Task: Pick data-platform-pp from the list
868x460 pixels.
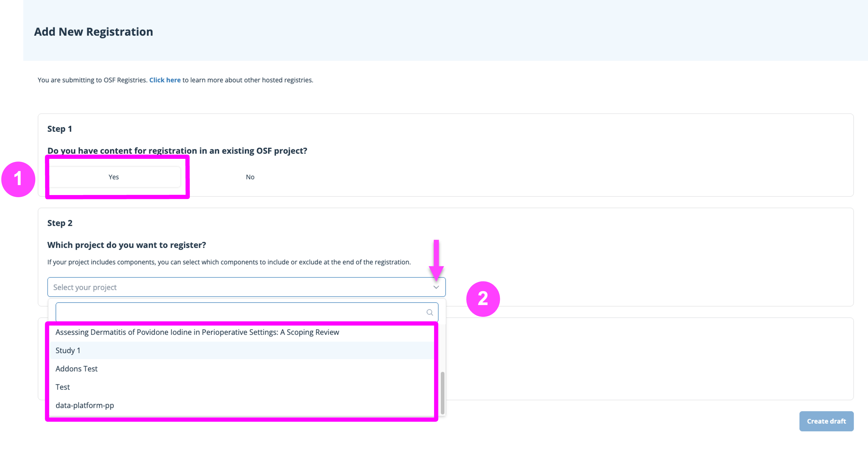Action: click(85, 405)
